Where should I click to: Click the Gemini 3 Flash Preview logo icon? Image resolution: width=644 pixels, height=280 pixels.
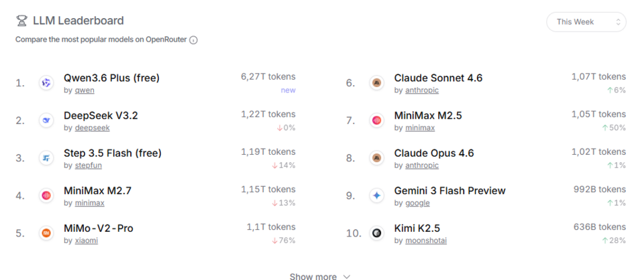[377, 196]
